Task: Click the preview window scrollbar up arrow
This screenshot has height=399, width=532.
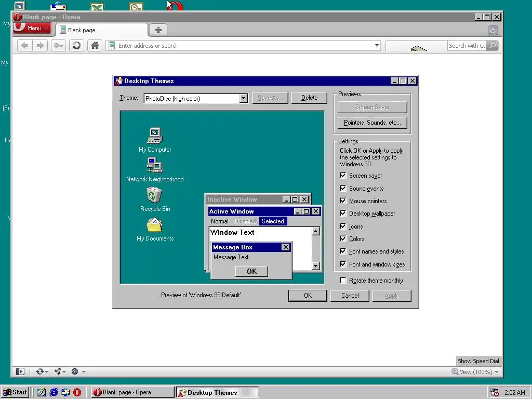Action: point(315,231)
